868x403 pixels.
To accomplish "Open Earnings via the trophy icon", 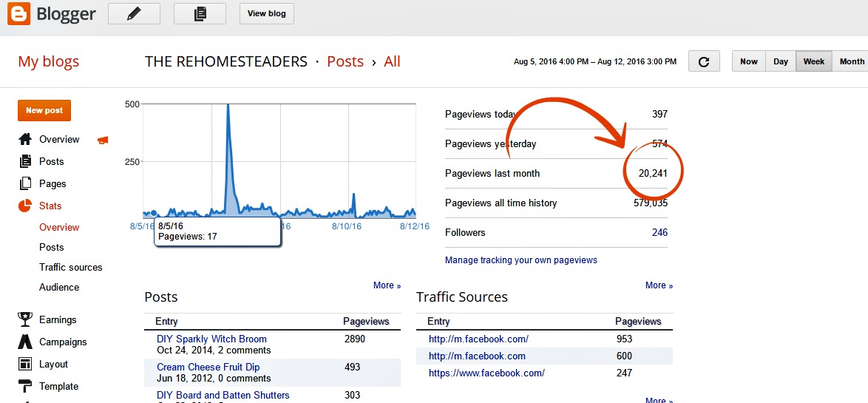I will 25,319.
